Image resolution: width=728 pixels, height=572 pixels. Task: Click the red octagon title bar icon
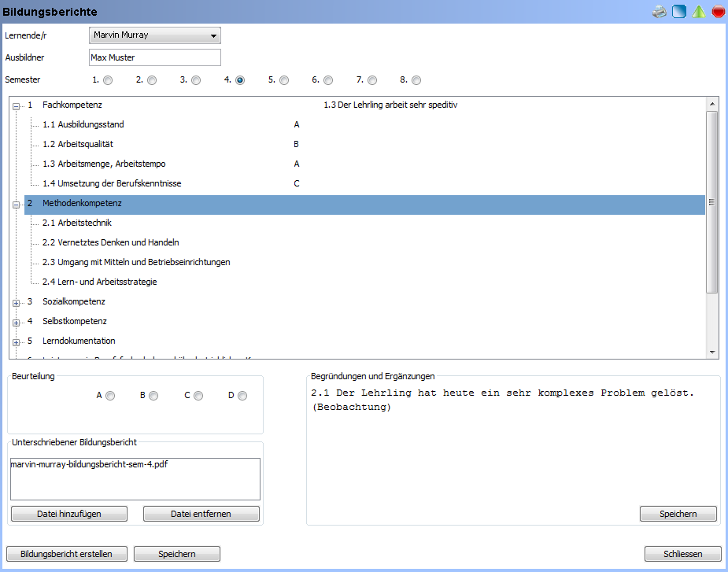point(719,12)
